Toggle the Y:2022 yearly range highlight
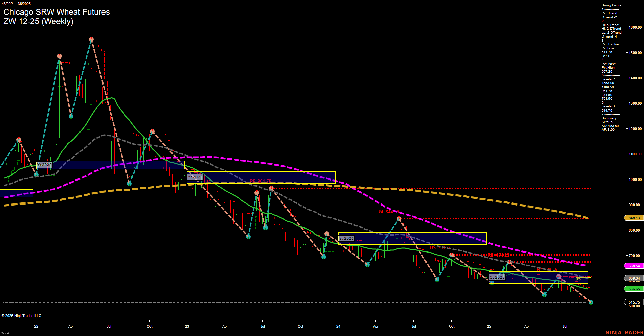This screenshot has width=644, height=336. pos(44,165)
